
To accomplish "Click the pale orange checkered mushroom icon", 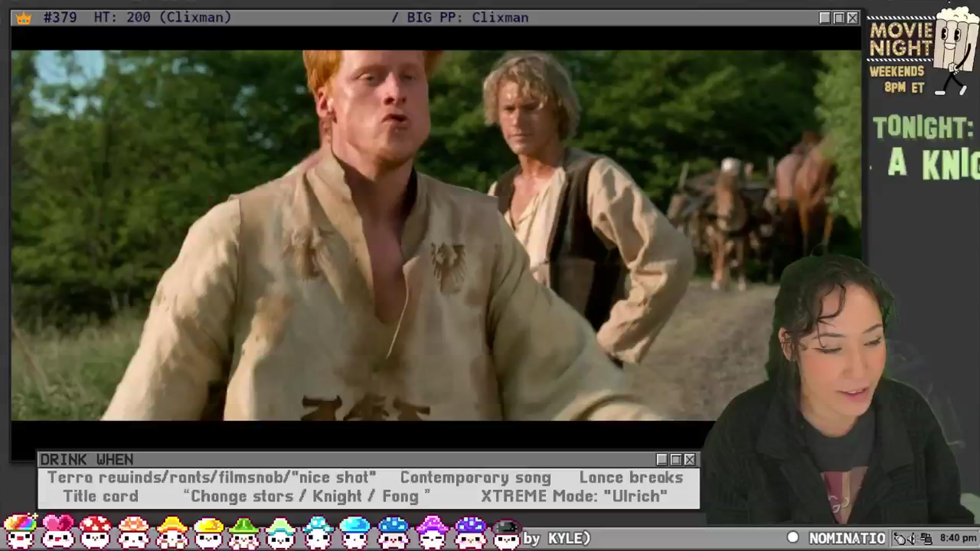I will (133, 532).
